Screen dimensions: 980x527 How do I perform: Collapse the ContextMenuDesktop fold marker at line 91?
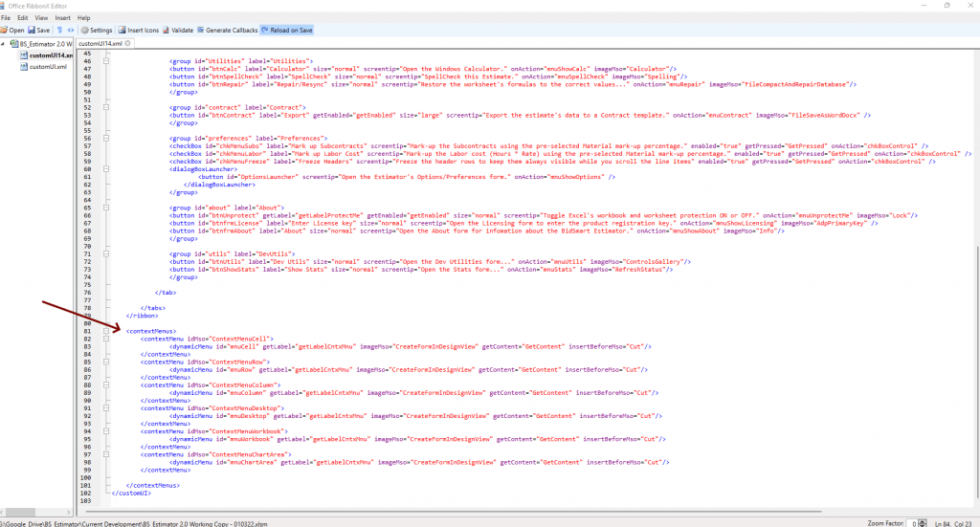pyautogui.click(x=106, y=408)
